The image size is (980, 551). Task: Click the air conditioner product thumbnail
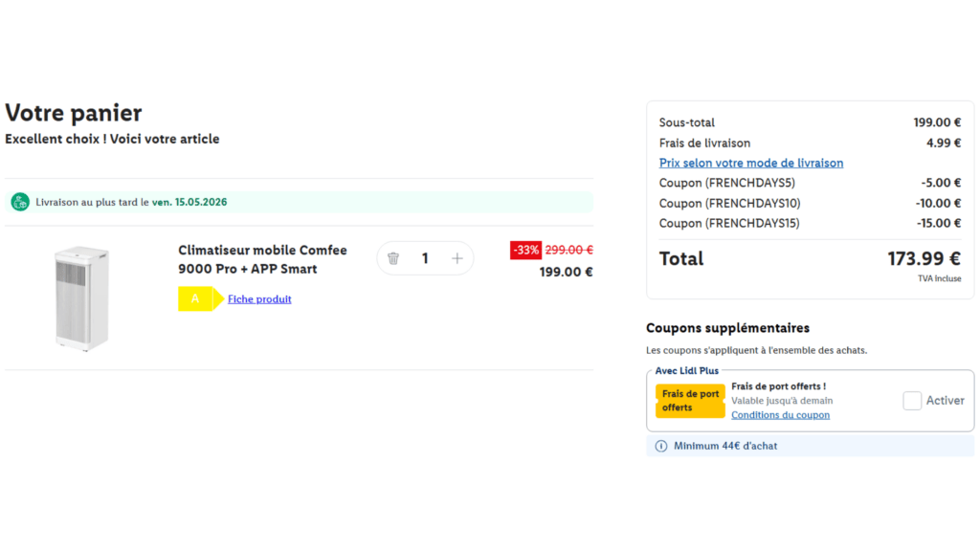81,298
